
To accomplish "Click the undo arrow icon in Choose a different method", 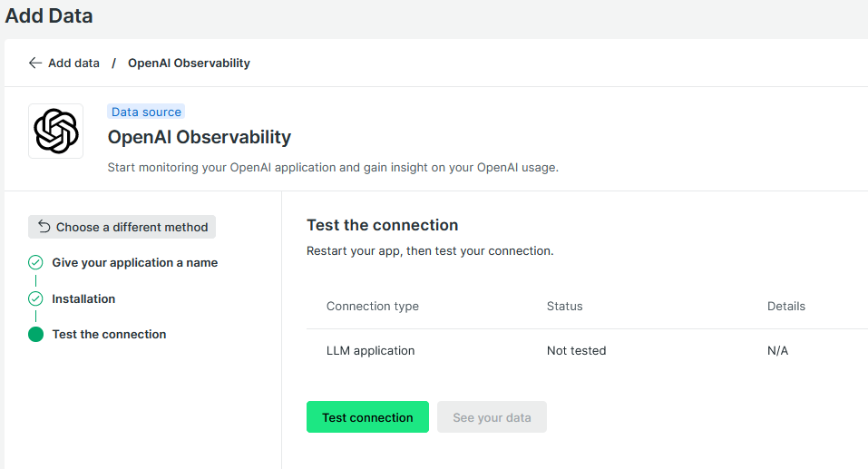I will [44, 227].
